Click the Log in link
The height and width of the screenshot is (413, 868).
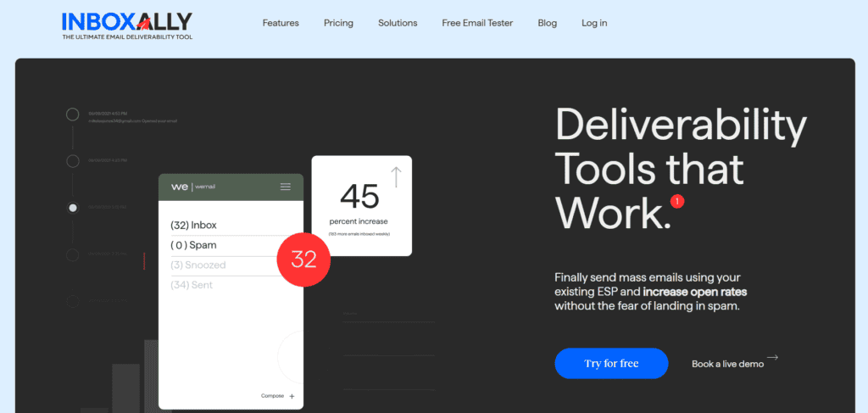(x=594, y=23)
